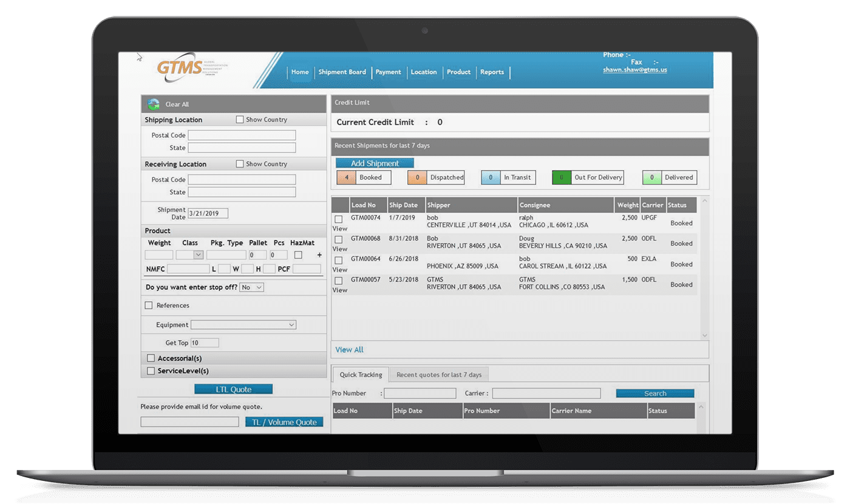Filter shipments by Delivered status
Viewport: 850px width, 504px height.
[x=670, y=177]
